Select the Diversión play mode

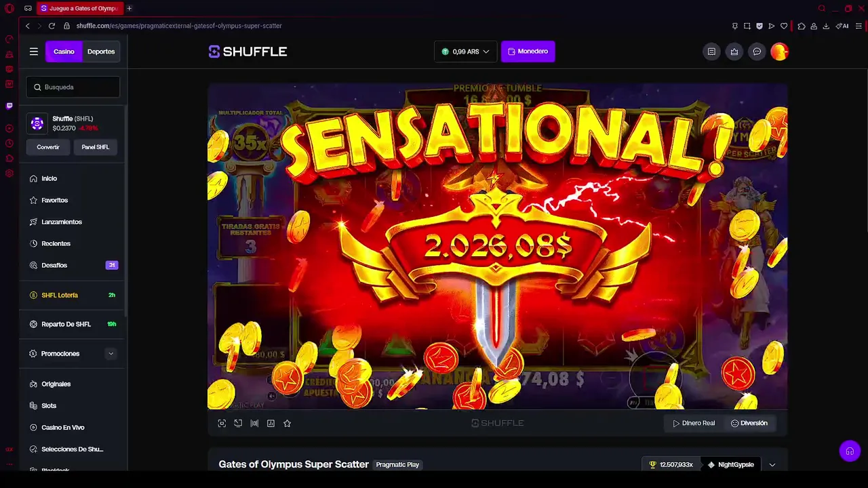click(x=749, y=423)
